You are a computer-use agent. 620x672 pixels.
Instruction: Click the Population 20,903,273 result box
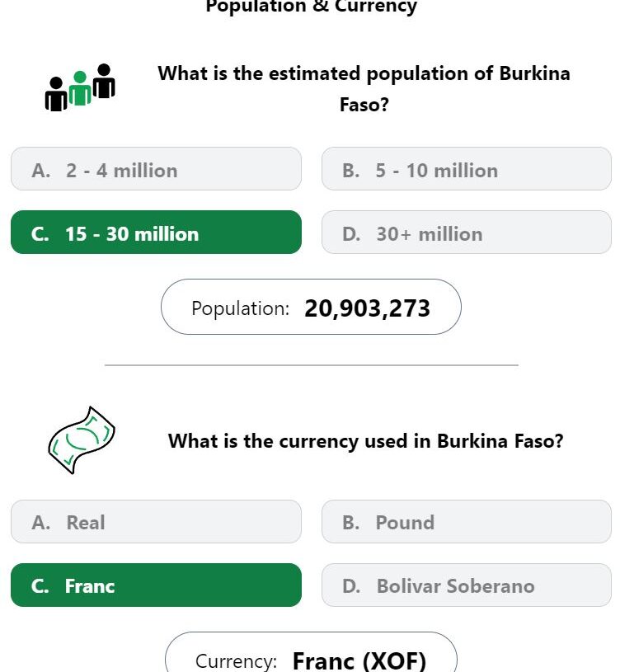click(x=311, y=307)
